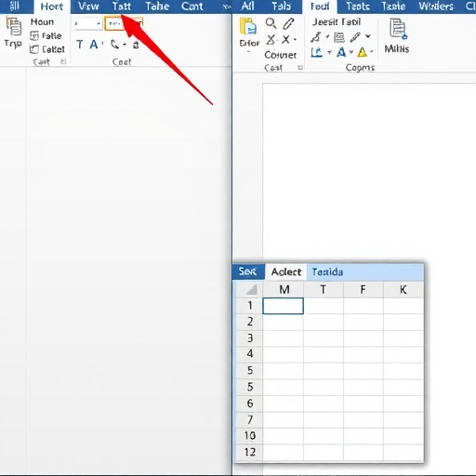Viewport: 476px width, 476px height.
Task: Expand the dropdown arrow beside the pen icon
Action: click(x=368, y=36)
